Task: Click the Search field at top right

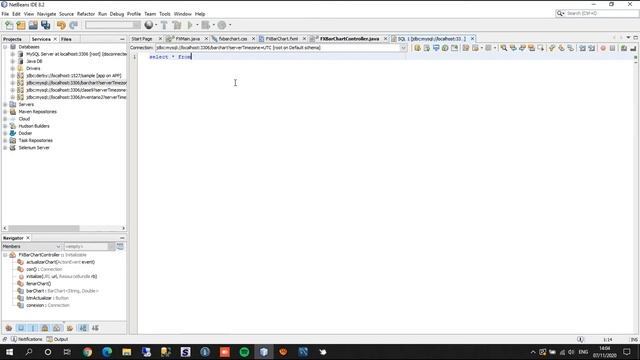Action: pos(597,13)
